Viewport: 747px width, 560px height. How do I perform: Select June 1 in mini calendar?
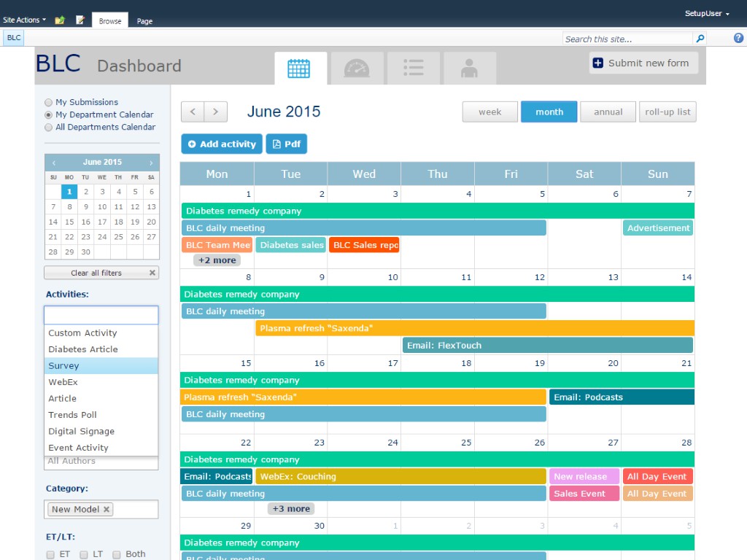(69, 192)
